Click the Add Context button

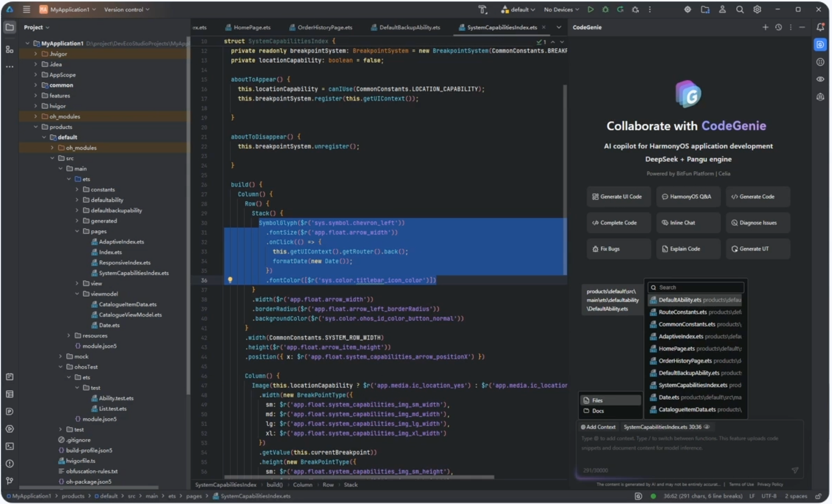(598, 427)
